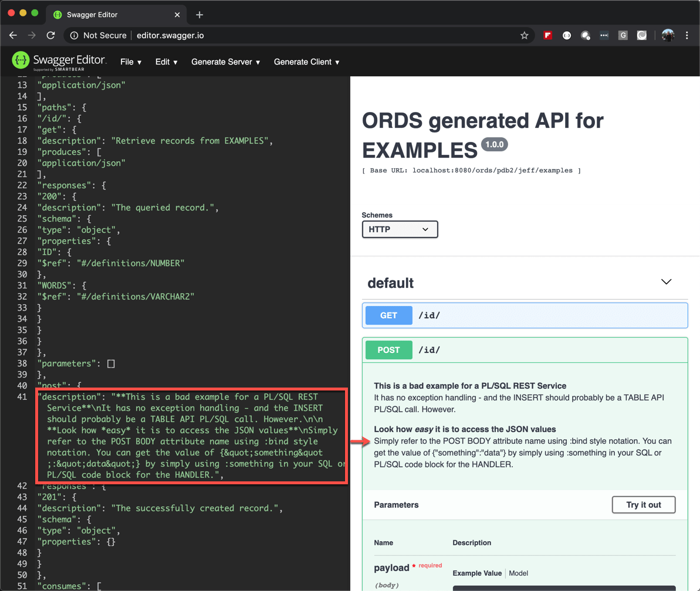Select the Swagger Editor browser tab

click(116, 15)
